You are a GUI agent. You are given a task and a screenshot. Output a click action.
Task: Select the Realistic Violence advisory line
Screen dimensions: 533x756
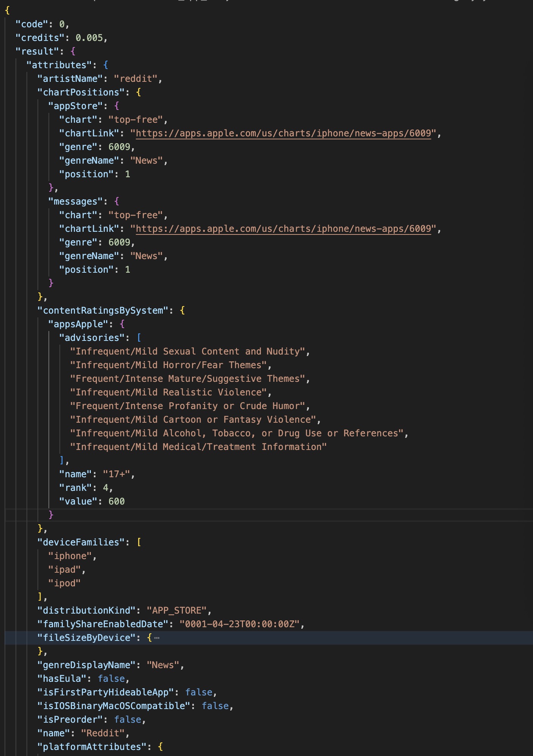[169, 392]
